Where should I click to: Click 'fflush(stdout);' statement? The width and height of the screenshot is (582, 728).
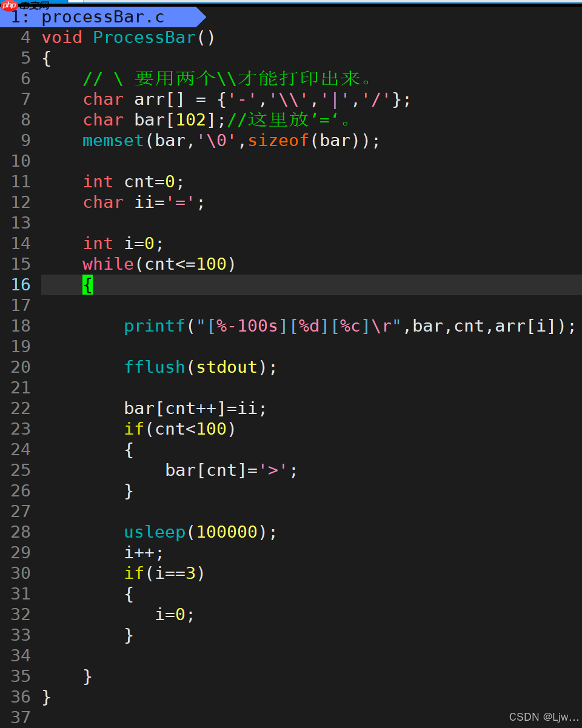click(x=201, y=367)
